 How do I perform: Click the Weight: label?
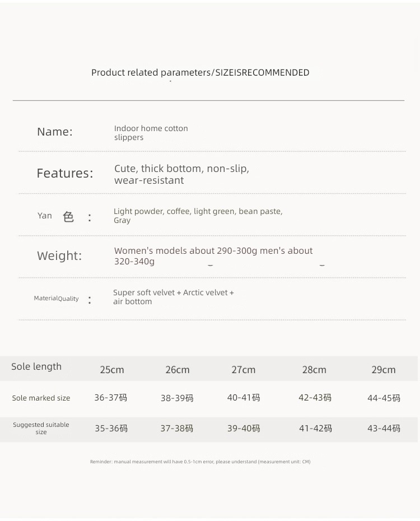[x=59, y=255]
